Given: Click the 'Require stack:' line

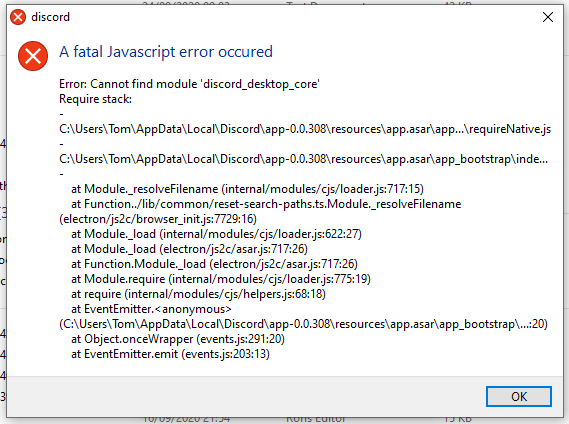Looking at the screenshot, I should [95, 99].
